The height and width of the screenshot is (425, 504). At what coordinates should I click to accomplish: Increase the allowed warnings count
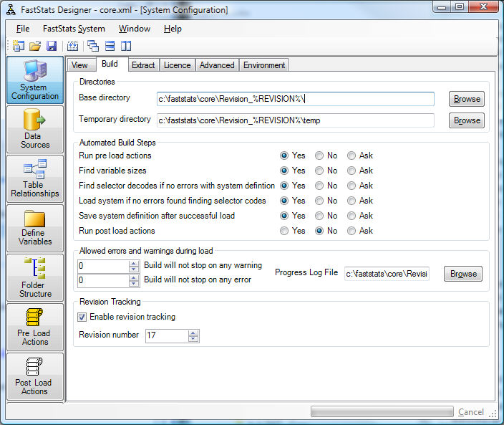[134, 263]
